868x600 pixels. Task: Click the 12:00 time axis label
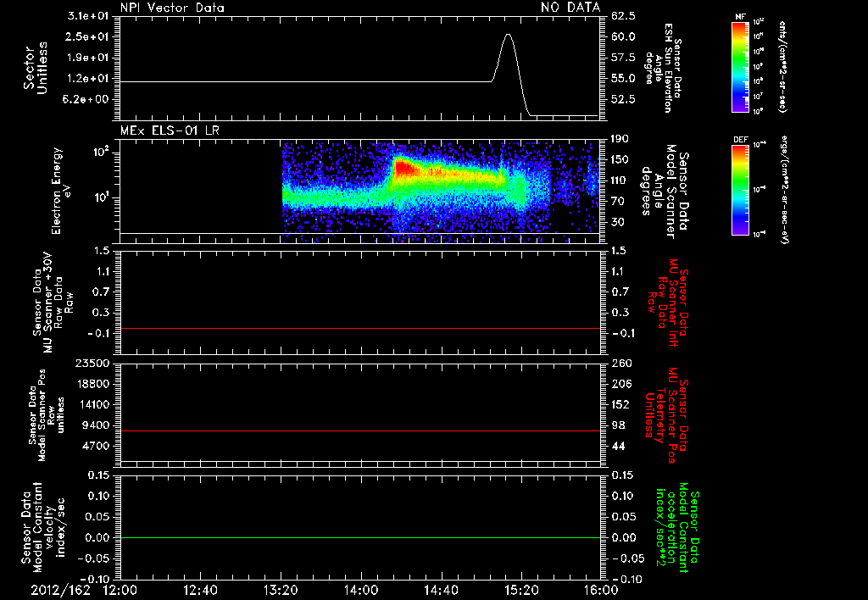point(120,590)
